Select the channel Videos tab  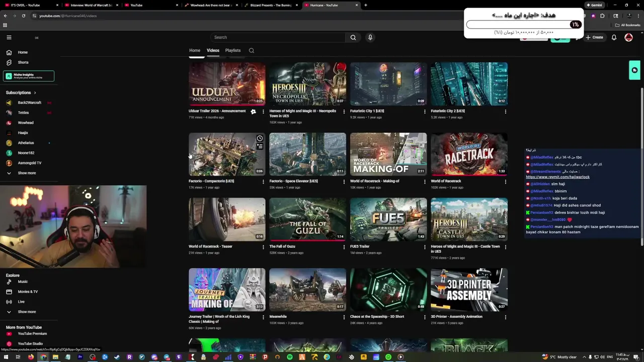click(x=213, y=50)
